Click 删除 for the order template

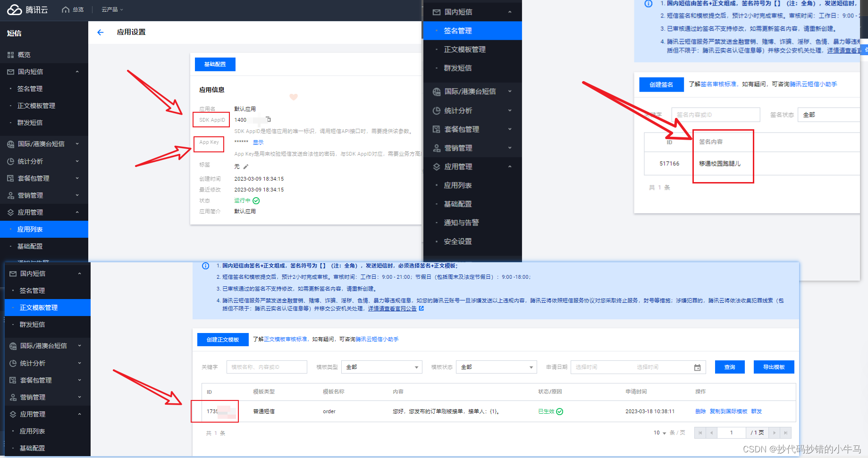(x=700, y=411)
